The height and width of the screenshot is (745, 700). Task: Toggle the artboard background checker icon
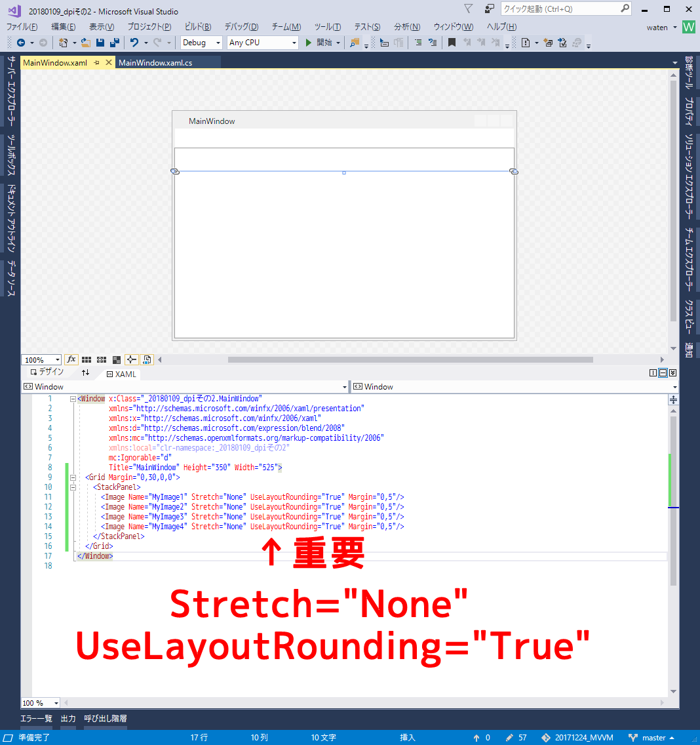click(x=117, y=359)
